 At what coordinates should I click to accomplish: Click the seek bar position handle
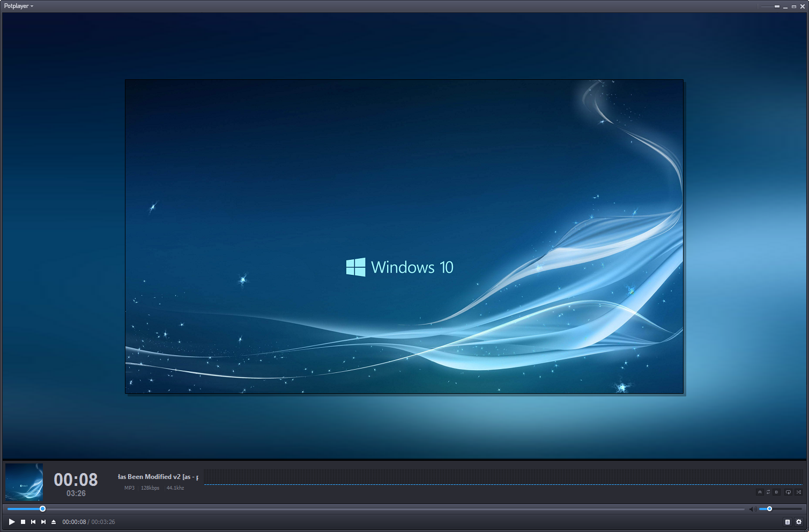coord(42,509)
